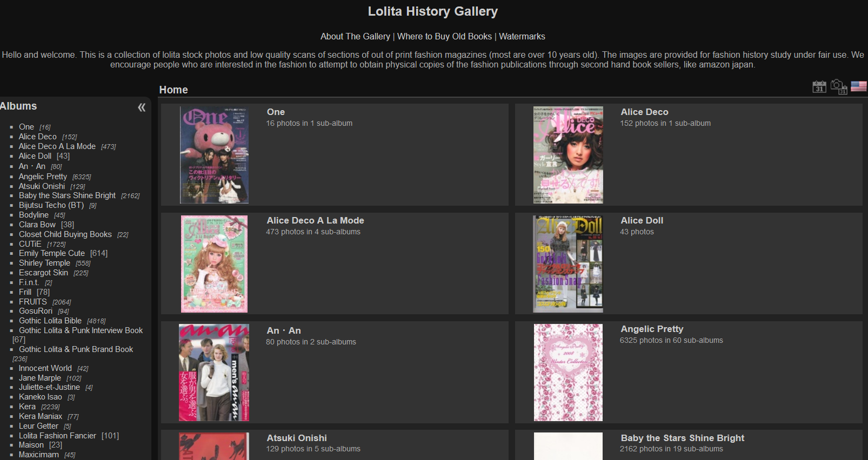The image size is (868, 460).
Task: Select GosuRori in the Albums sidebar
Action: click(36, 311)
